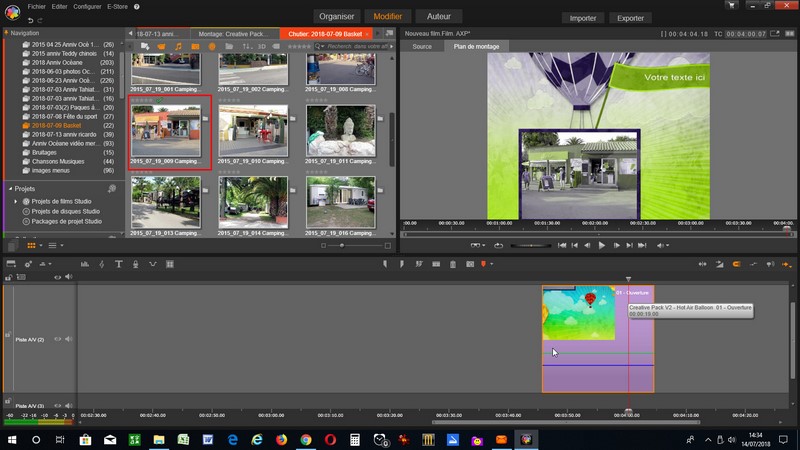The height and width of the screenshot is (450, 800).
Task: Toggle the all-tracks lock in timeline header
Action: tap(9, 277)
